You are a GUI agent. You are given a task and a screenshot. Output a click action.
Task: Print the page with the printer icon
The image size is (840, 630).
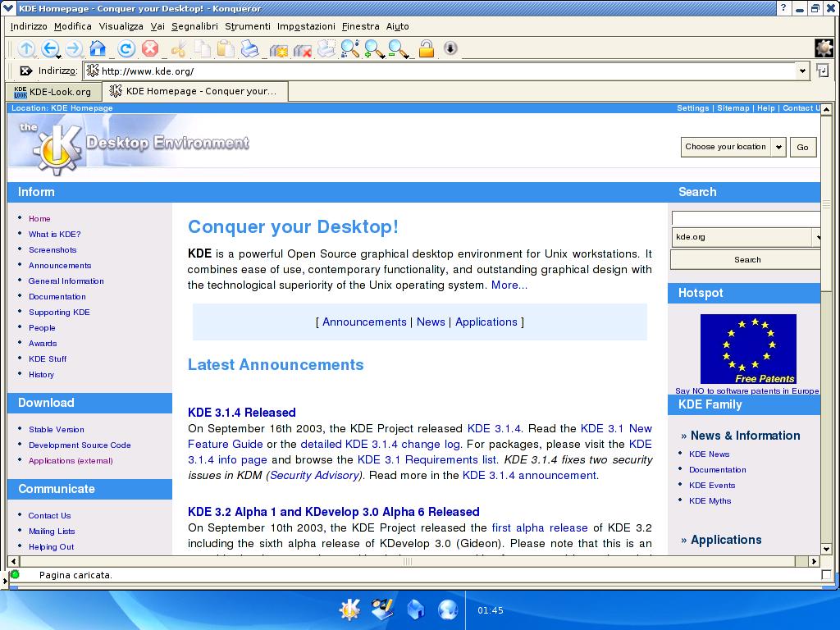coord(249,48)
